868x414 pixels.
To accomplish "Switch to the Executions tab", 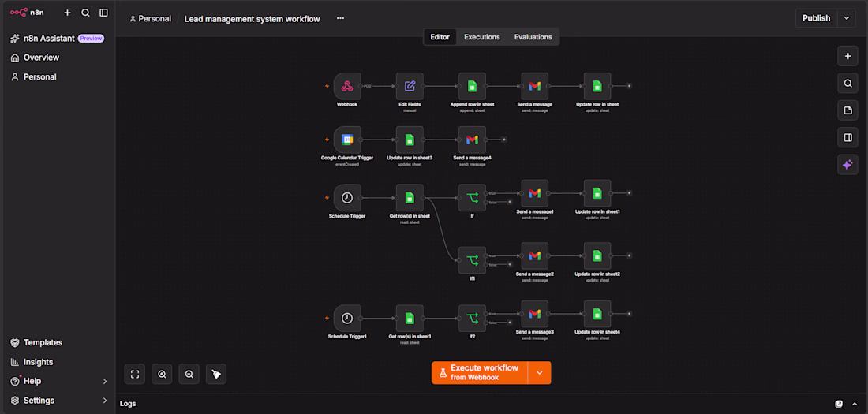I will (x=481, y=37).
